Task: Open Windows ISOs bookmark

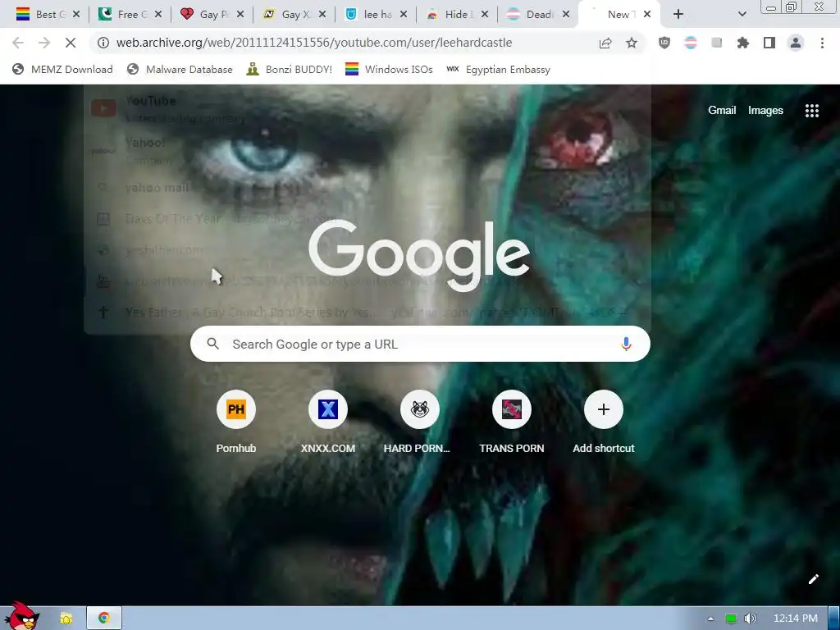Action: click(388, 69)
